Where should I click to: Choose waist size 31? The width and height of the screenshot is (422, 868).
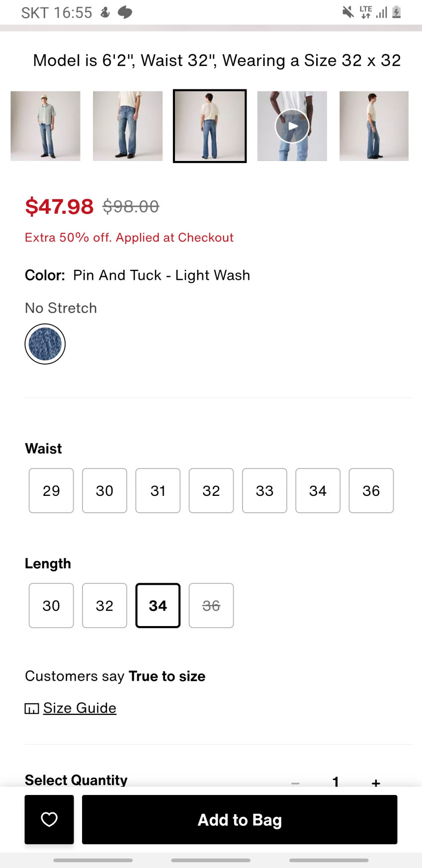point(158,490)
